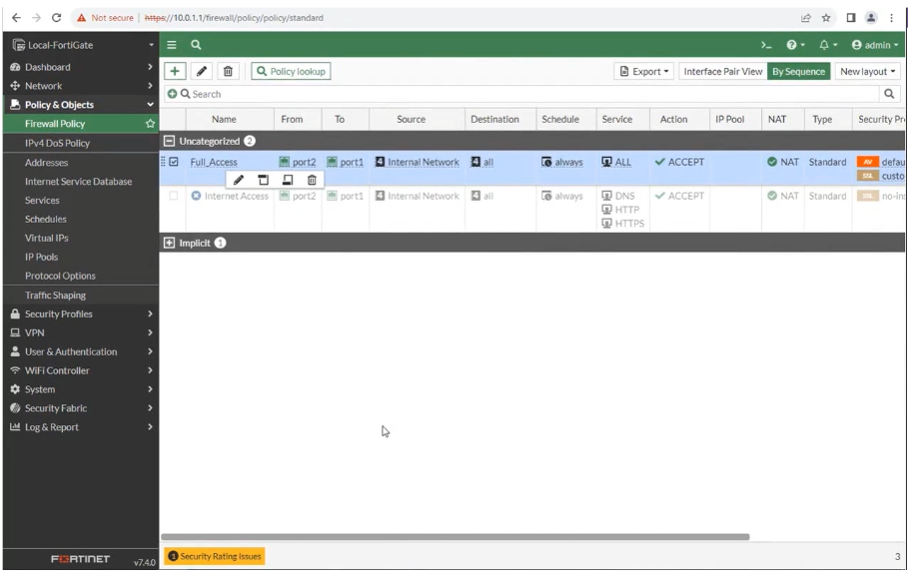Uncheck the Full_Access policy checkbox

[174, 162]
